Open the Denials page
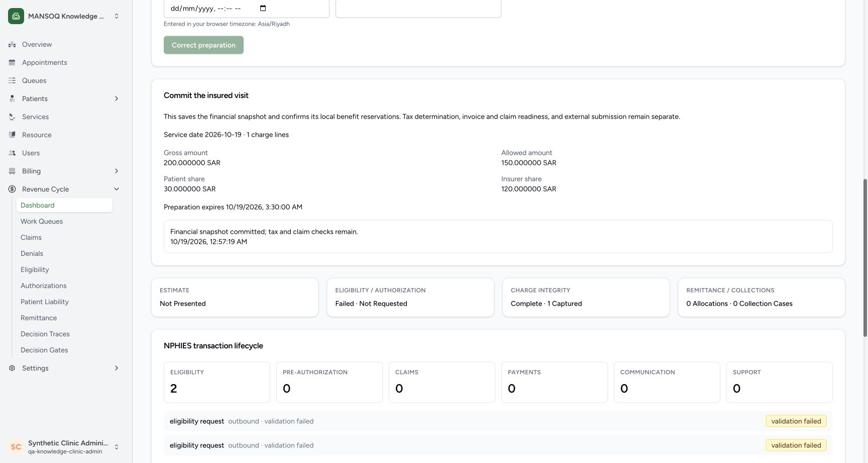Image resolution: width=868 pixels, height=463 pixels. pos(64,253)
